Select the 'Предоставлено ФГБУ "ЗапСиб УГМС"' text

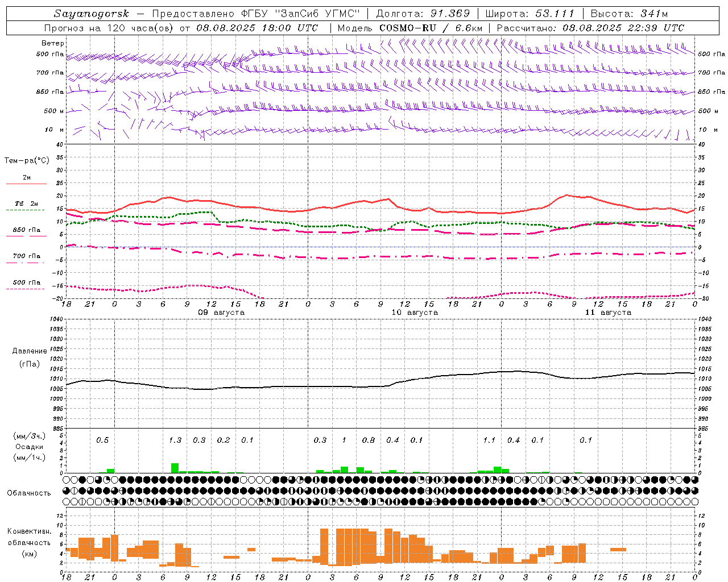(257, 14)
